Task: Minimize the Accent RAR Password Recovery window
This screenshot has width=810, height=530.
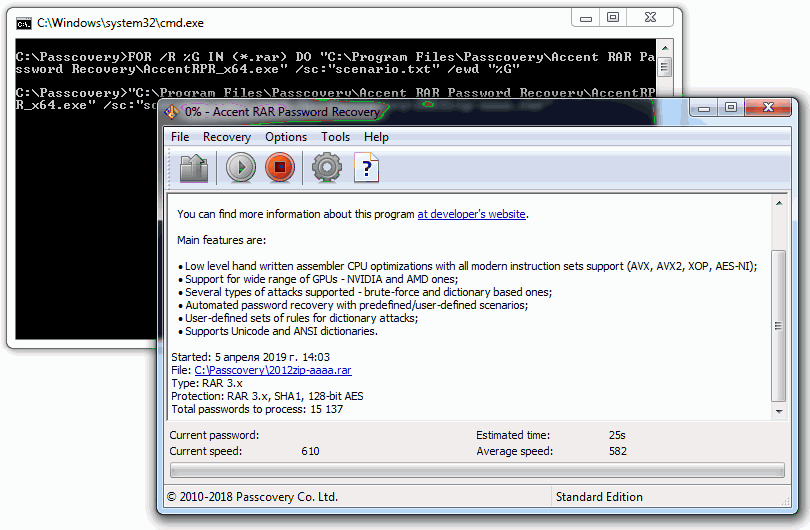Action: 704,108
